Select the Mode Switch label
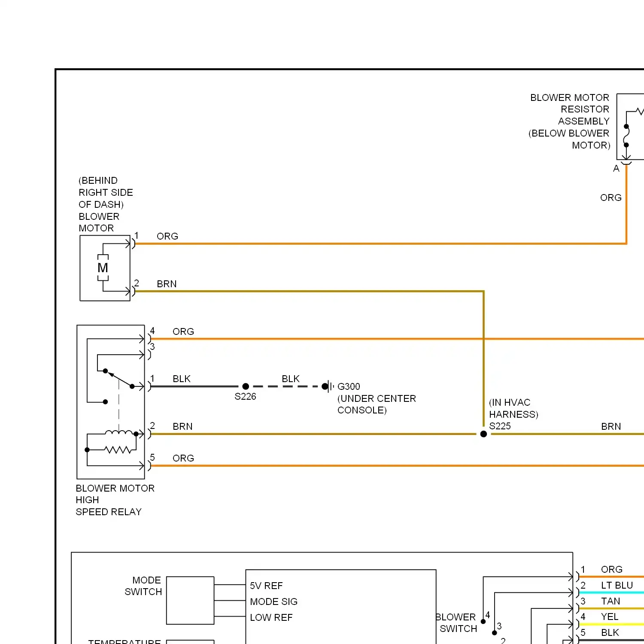Viewport: 644px width, 644px height. 143,586
